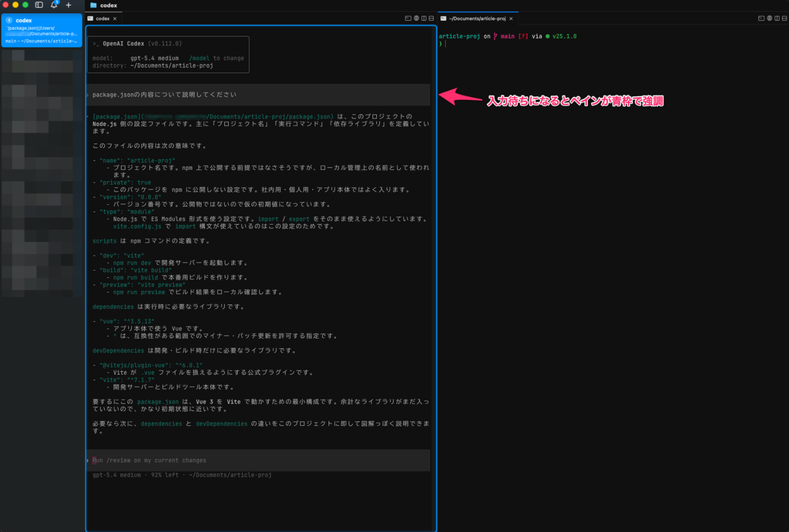Create a new workspace with plus icon
Viewport: 789px width, 532px height.
click(69, 5)
